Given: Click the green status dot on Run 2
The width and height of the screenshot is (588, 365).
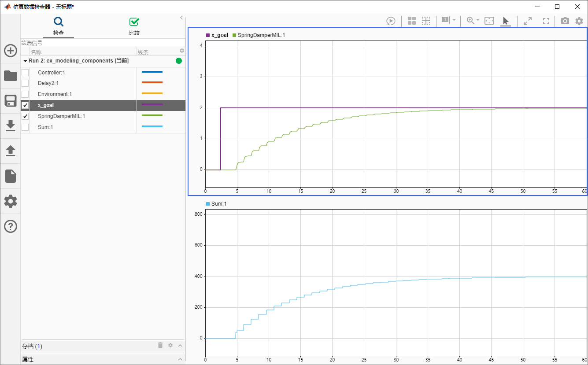Looking at the screenshot, I should [179, 61].
